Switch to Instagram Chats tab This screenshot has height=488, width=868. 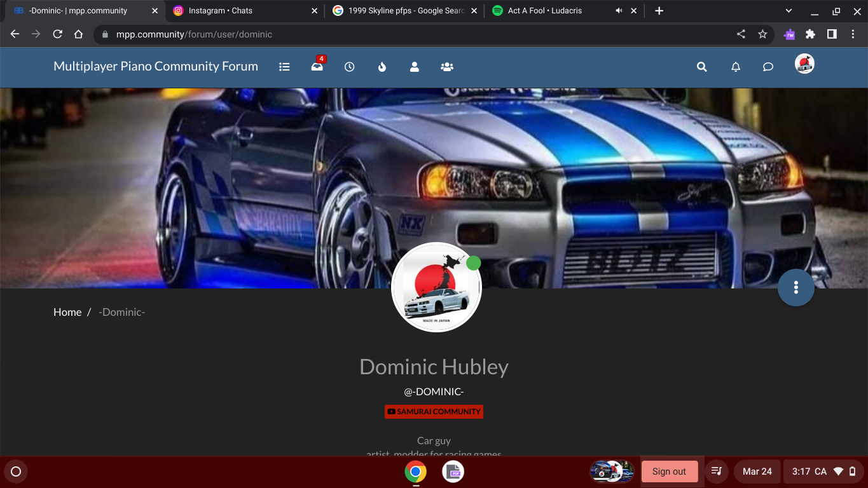(x=245, y=11)
